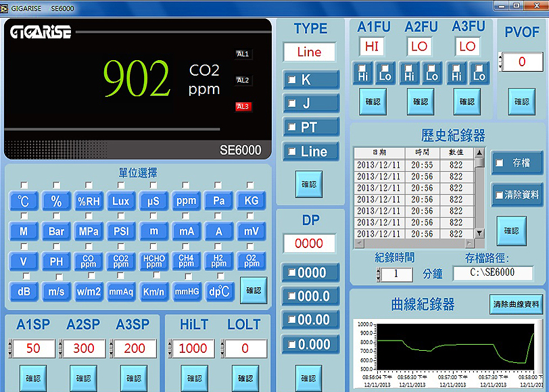Click the history table horizontal scrollbar
Image resolution: width=549 pixels, height=392 pixels.
tap(414, 243)
